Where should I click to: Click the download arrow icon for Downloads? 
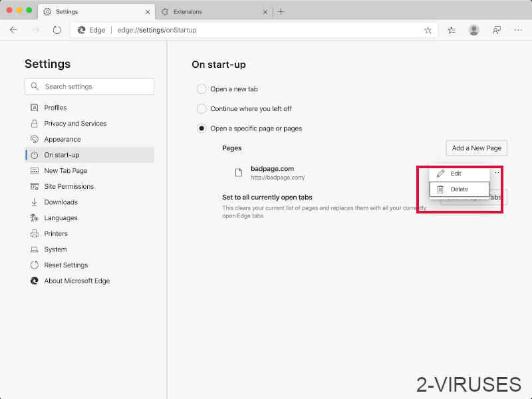(35, 202)
